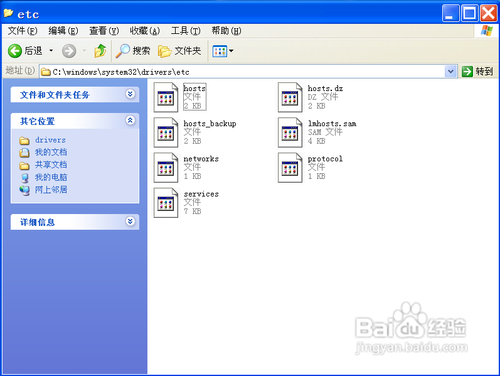Select the networks file icon
Screen dimensions: 500x376
166,167
